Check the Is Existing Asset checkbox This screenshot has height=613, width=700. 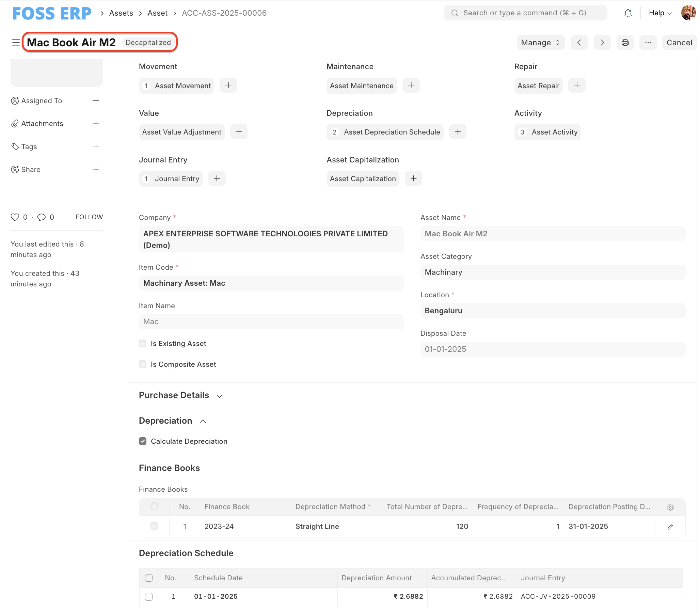point(143,343)
